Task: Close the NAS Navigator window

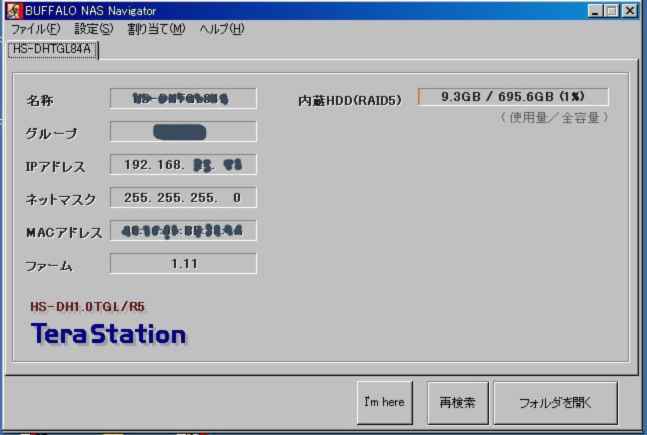Action: pyautogui.click(x=630, y=10)
